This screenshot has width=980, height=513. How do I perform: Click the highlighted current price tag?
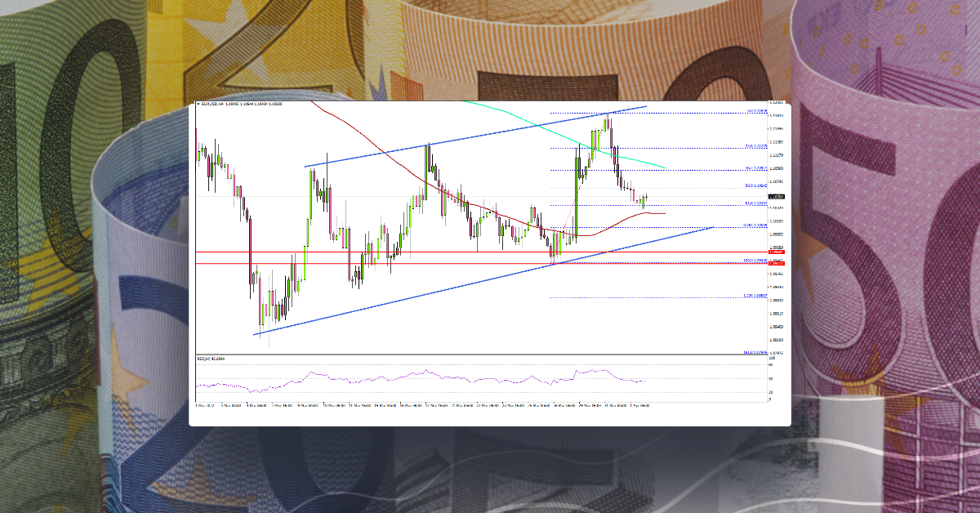[774, 197]
